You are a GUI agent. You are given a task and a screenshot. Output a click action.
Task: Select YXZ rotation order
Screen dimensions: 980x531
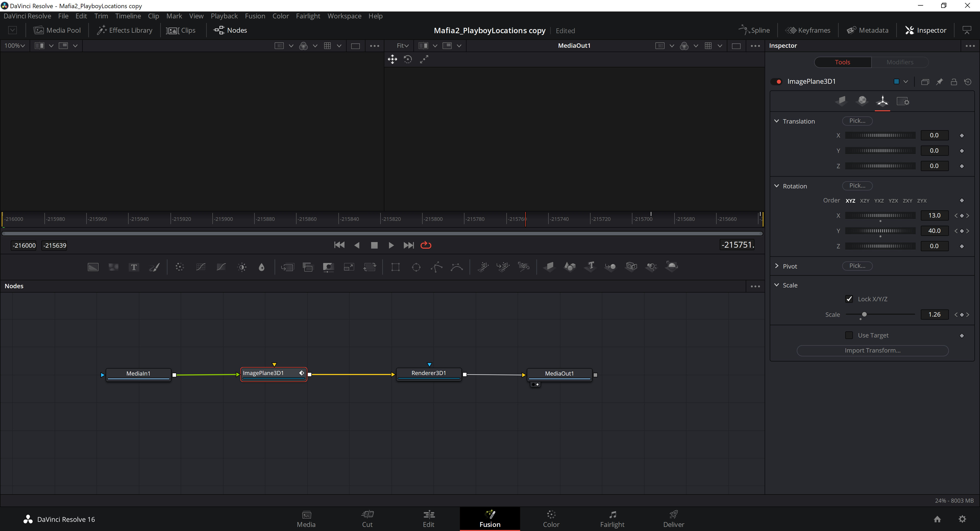coord(879,201)
